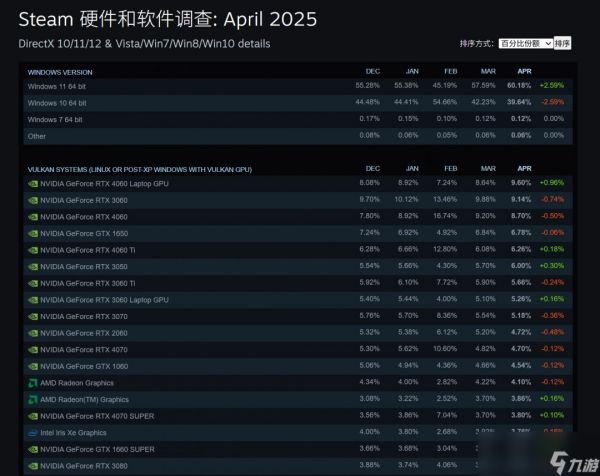
Task: Select the Windows 11 64 bit row label
Action: (57, 86)
